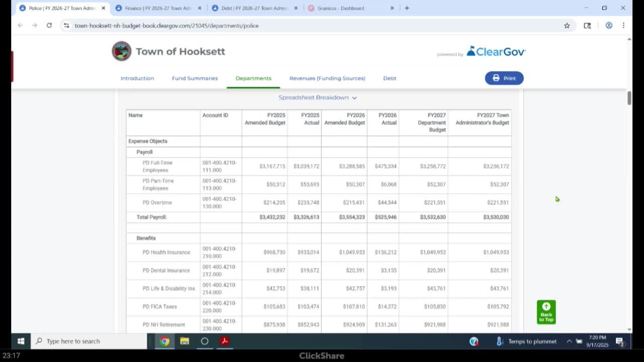
Task: Click the Benefits section label
Action: tap(146, 238)
